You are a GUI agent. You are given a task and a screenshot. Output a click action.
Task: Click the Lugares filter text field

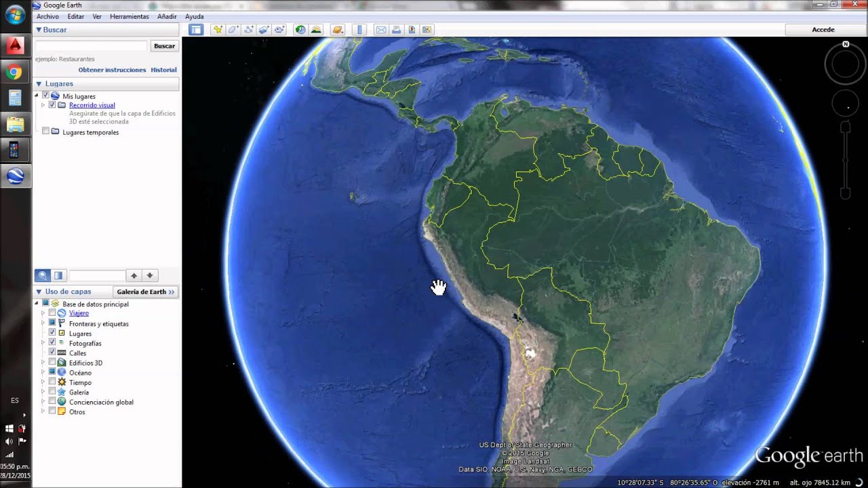(97, 275)
